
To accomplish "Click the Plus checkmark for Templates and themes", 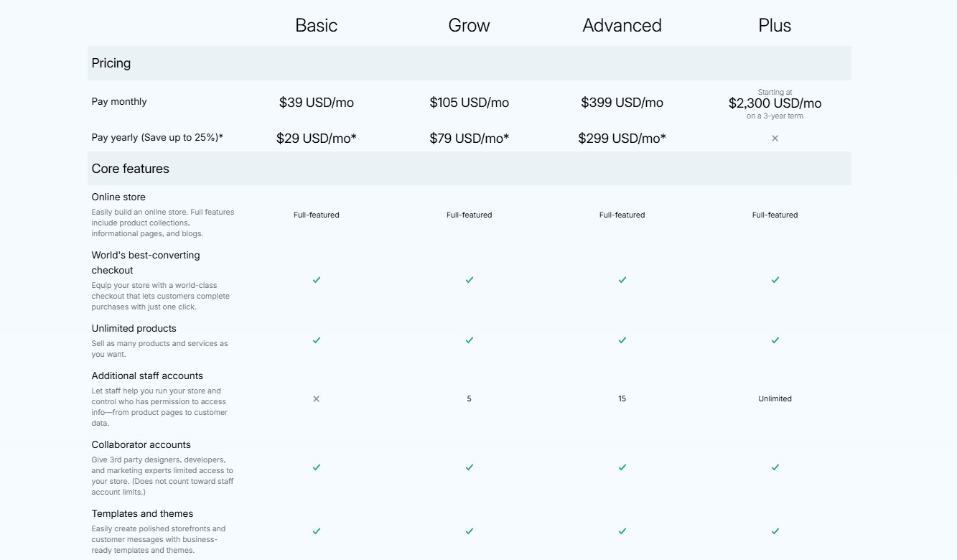I will (775, 531).
